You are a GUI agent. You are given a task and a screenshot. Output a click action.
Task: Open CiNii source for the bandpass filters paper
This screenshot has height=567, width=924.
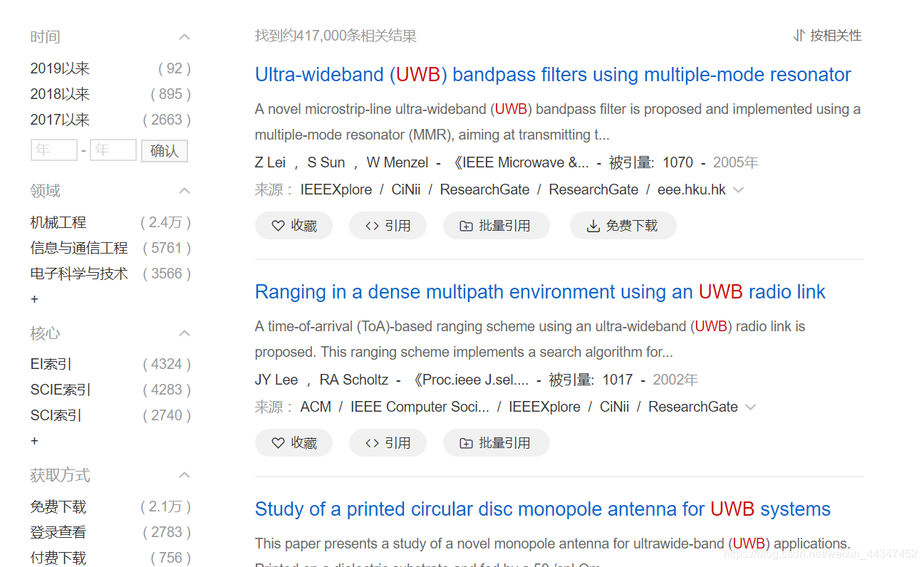point(406,190)
